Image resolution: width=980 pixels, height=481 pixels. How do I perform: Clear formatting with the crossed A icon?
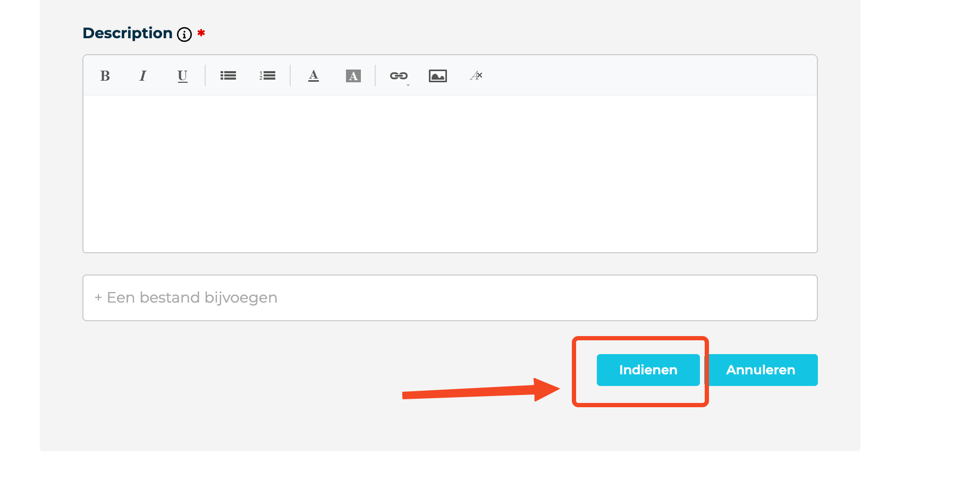click(x=476, y=76)
